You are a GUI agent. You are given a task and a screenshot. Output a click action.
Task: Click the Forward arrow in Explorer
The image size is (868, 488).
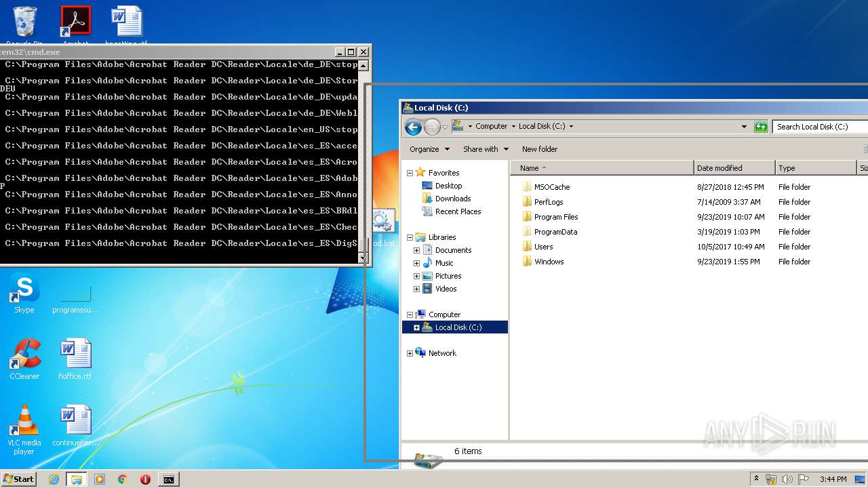coord(432,127)
